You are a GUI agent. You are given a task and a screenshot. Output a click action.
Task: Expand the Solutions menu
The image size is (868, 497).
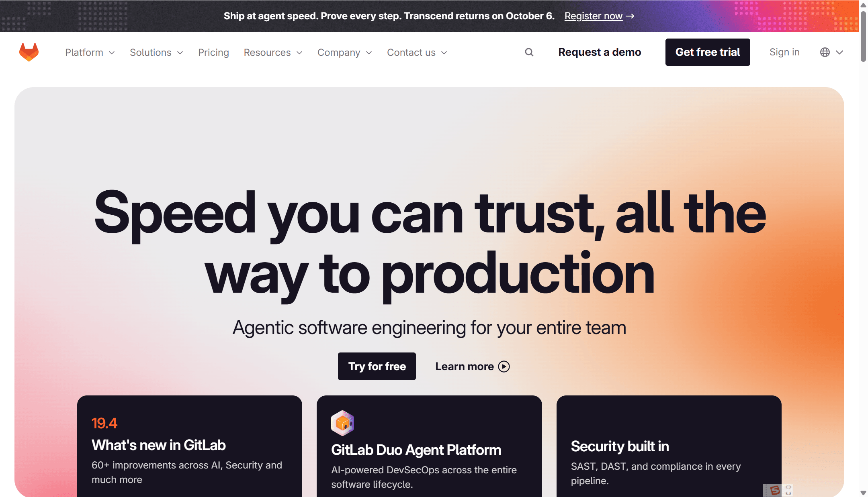point(156,53)
